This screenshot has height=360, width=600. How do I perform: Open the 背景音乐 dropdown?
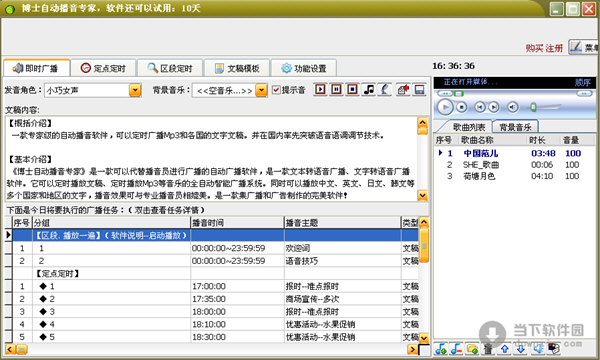click(261, 90)
